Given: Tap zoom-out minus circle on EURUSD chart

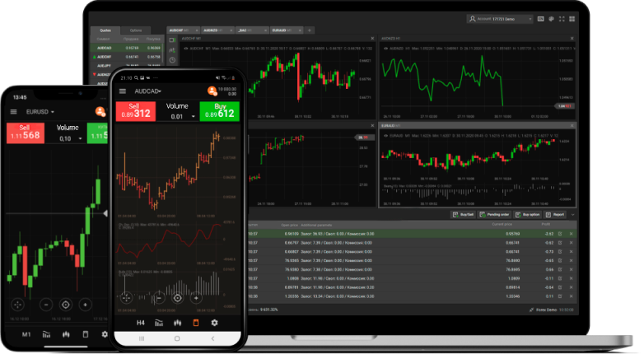Looking at the screenshot, I should pos(45,304).
